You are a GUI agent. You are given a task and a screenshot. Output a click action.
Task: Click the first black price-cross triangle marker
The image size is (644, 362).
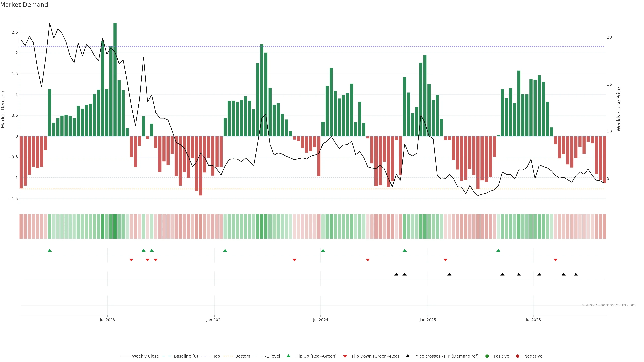click(x=396, y=274)
